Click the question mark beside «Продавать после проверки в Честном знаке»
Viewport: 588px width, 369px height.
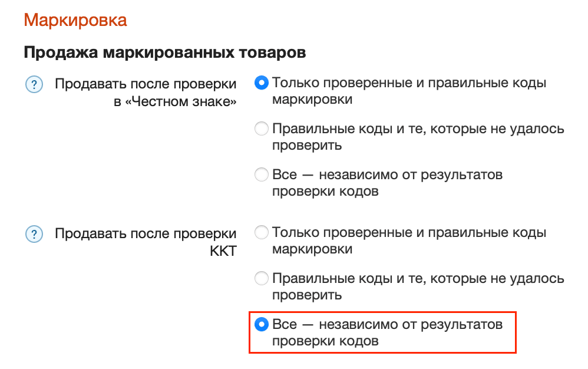[34, 84]
